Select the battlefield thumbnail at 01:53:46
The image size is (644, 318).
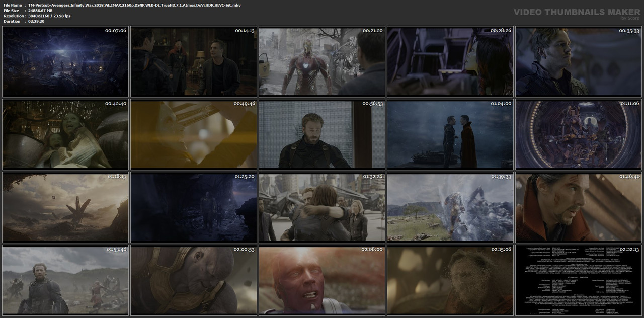click(x=65, y=280)
